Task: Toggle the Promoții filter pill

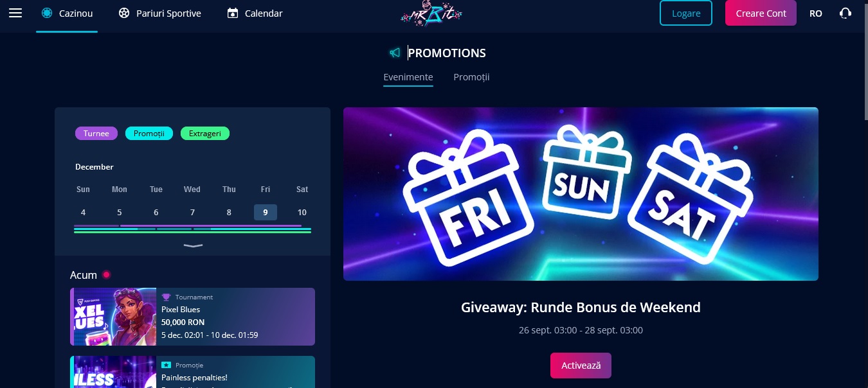Action: 149,134
